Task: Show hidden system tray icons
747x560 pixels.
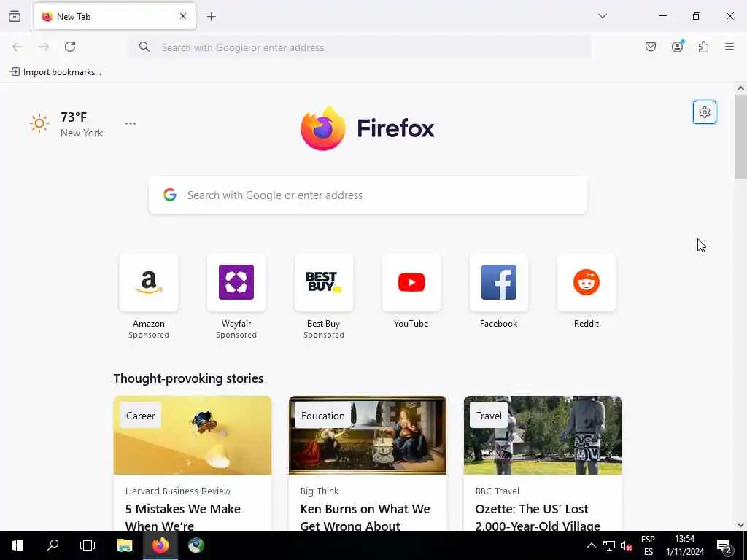Action: 591,545
